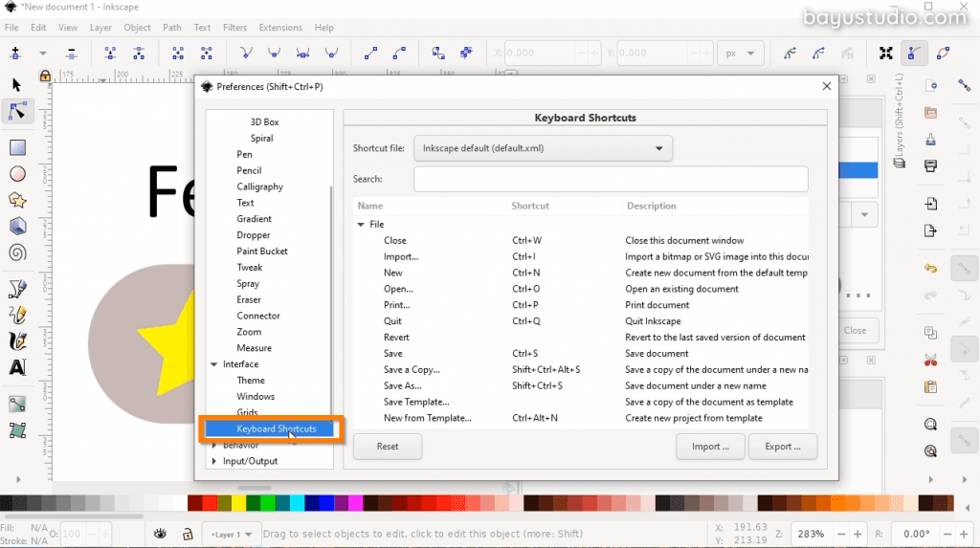Make selected segments lines icon
The height and width of the screenshot is (548, 980).
point(370,54)
